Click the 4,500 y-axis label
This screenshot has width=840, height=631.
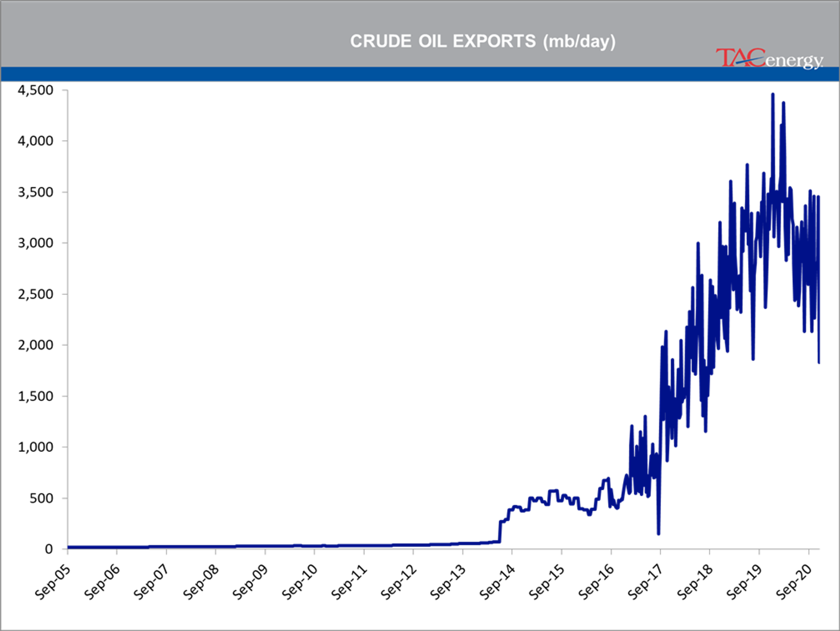(36, 90)
